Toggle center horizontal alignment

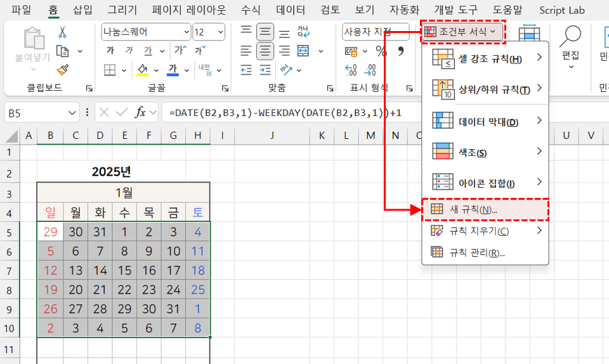[265, 51]
